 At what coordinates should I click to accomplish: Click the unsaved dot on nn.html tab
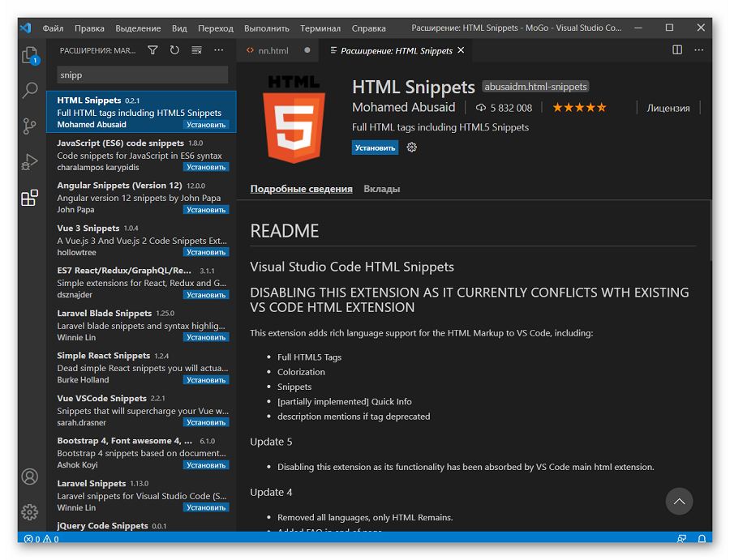tap(307, 50)
